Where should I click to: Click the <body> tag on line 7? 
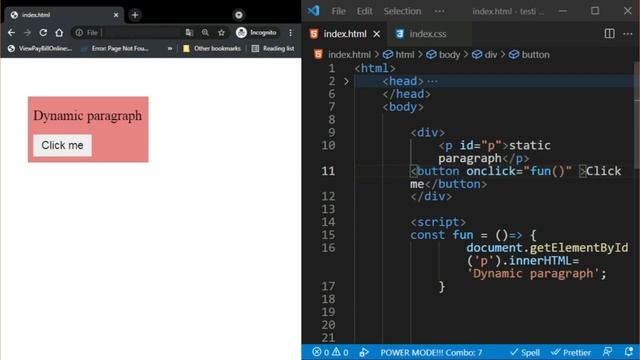click(403, 107)
